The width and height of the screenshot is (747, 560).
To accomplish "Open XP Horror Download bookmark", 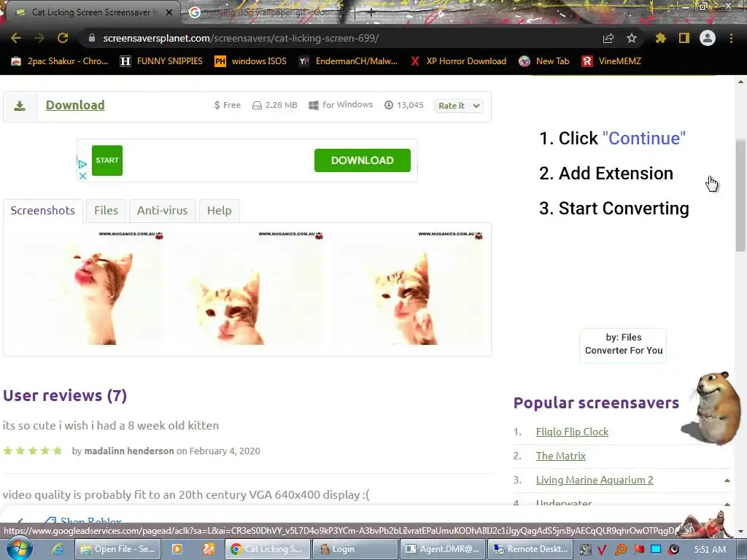I will 458,61.
